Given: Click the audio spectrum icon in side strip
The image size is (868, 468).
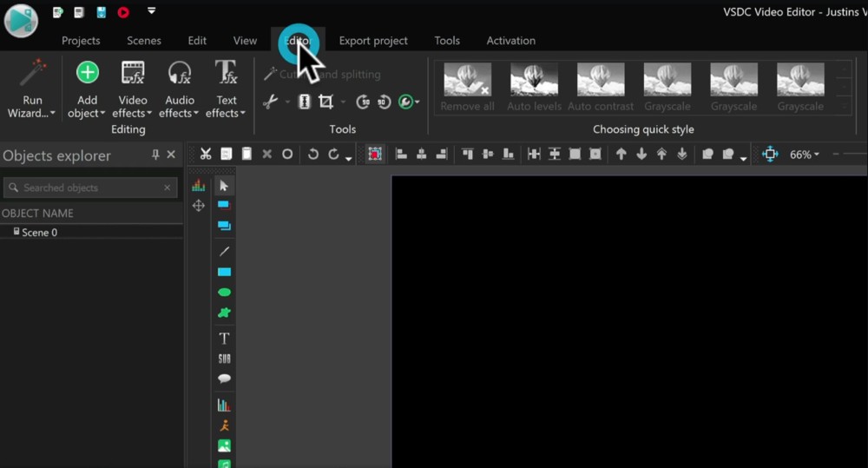Looking at the screenshot, I should [x=198, y=186].
